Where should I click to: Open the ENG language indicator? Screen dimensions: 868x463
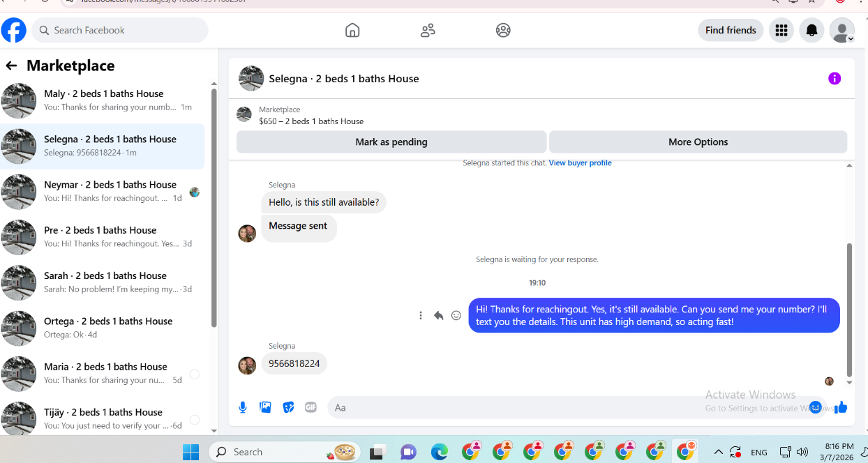click(759, 453)
